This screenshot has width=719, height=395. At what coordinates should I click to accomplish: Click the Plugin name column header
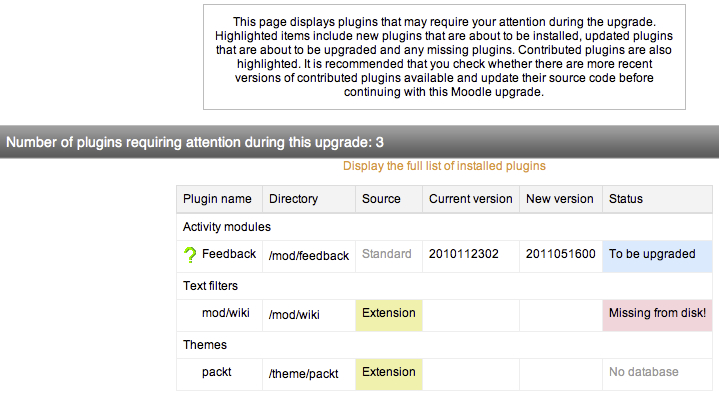[x=219, y=199]
